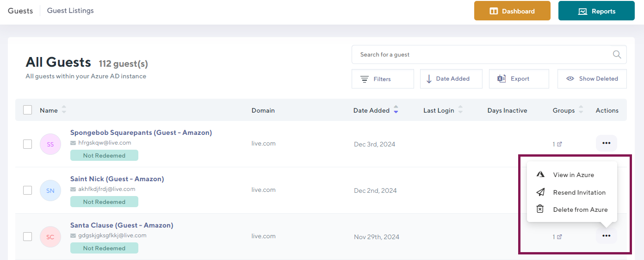The image size is (644, 260).
Task: Click the Search for a guest field
Action: 481,55
